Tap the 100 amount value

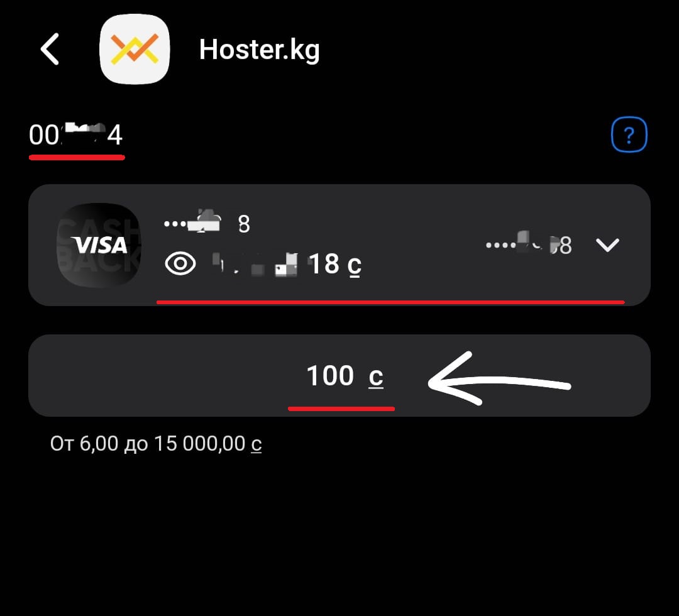[330, 375]
